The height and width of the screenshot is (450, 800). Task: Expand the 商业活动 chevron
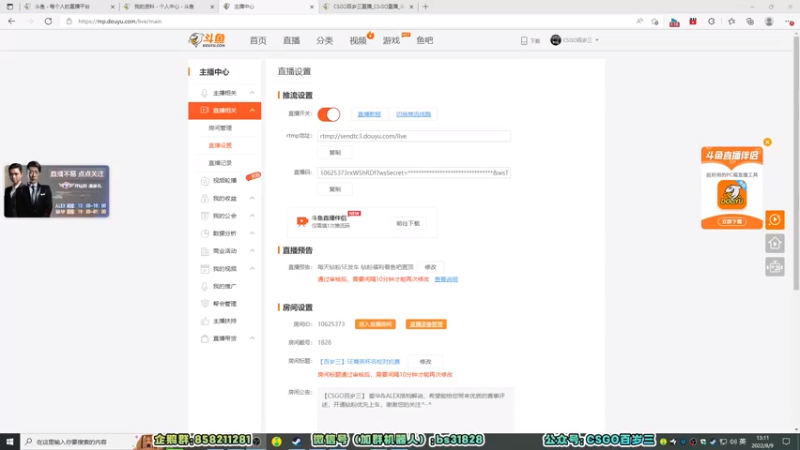tap(252, 251)
